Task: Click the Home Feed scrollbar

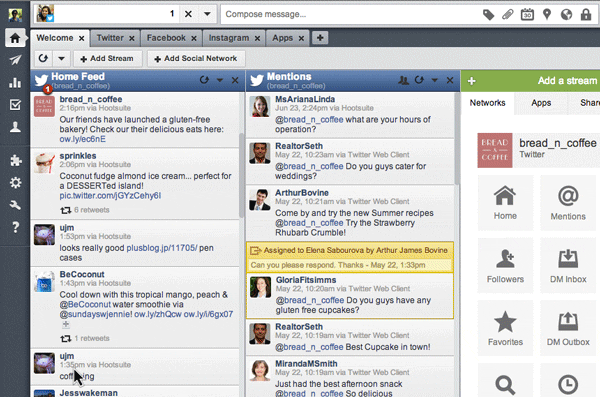Action: [x=241, y=175]
